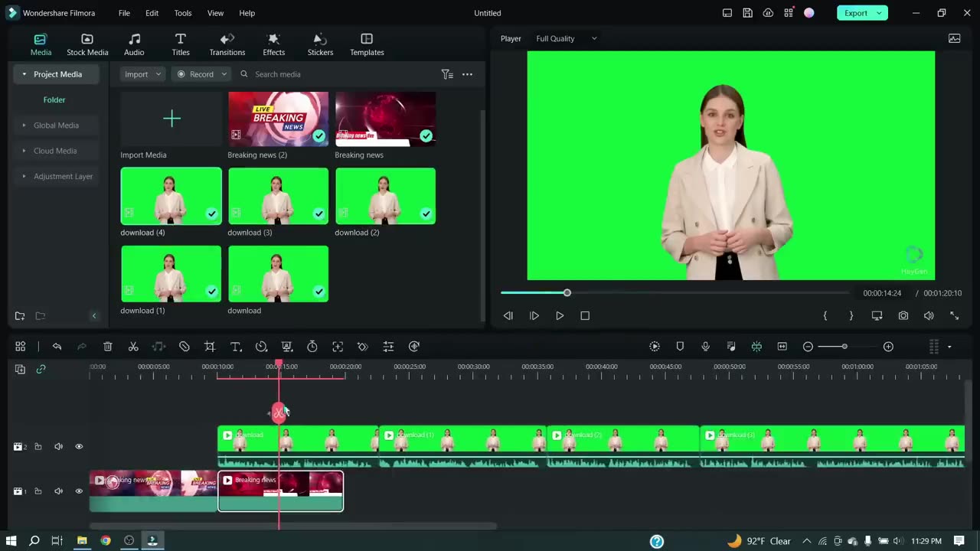
Task: Mute video track 1 audio
Action: [58, 491]
